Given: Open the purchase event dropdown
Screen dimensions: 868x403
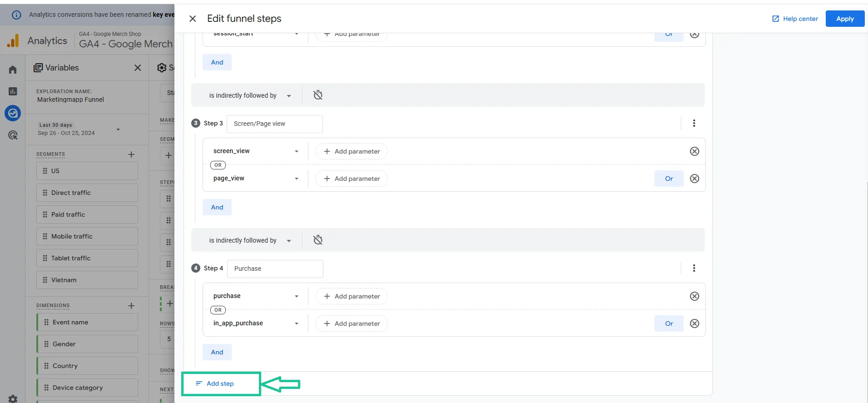Looking at the screenshot, I should (x=256, y=296).
